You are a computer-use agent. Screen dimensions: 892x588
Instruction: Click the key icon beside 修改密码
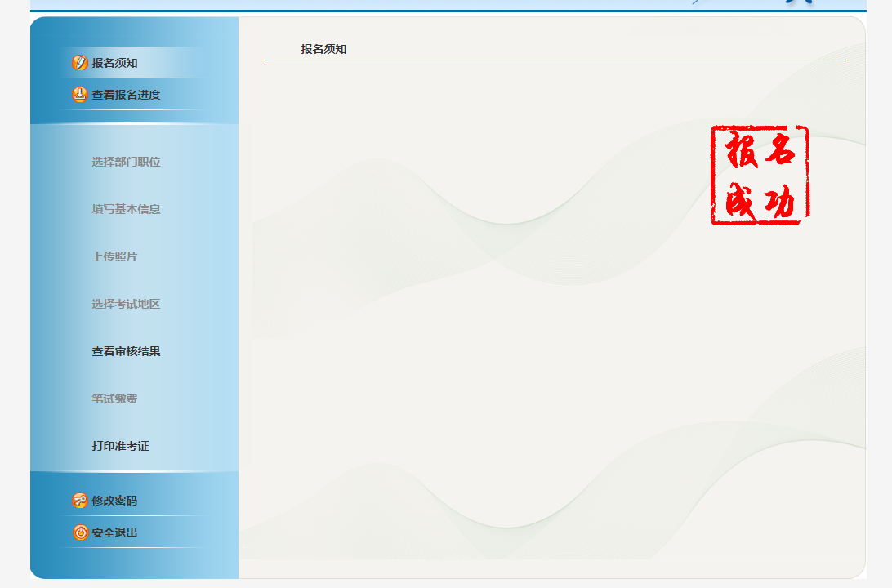(x=79, y=501)
